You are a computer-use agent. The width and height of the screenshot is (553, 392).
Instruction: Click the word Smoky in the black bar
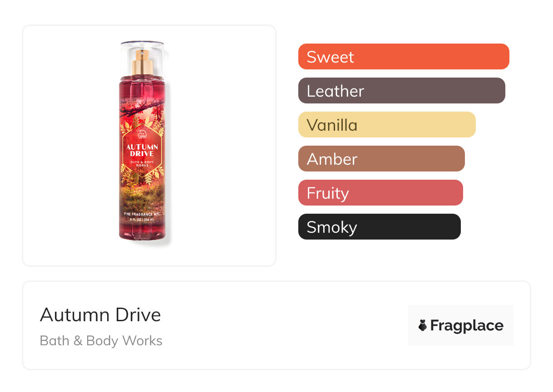click(x=332, y=227)
